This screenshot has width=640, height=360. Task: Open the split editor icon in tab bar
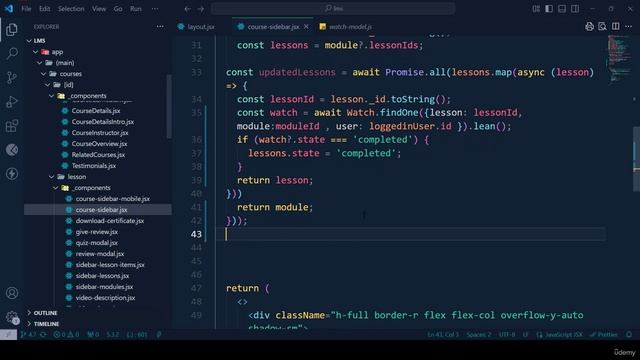(x=616, y=27)
